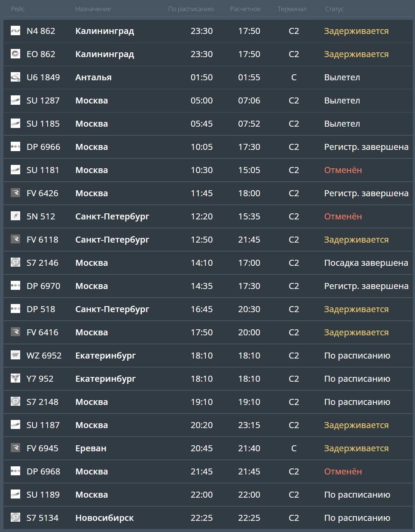Sort by the Назначение column header

coord(93,9)
